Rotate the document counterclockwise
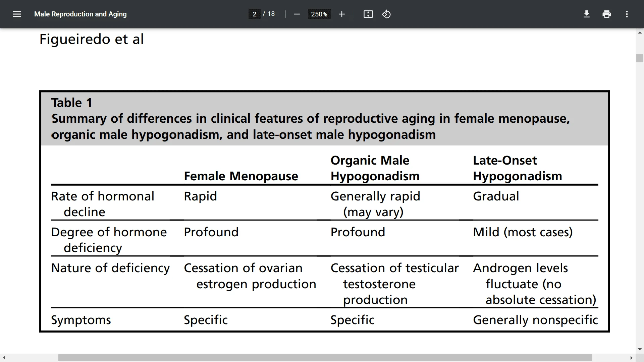644x362 pixels. pos(386,14)
